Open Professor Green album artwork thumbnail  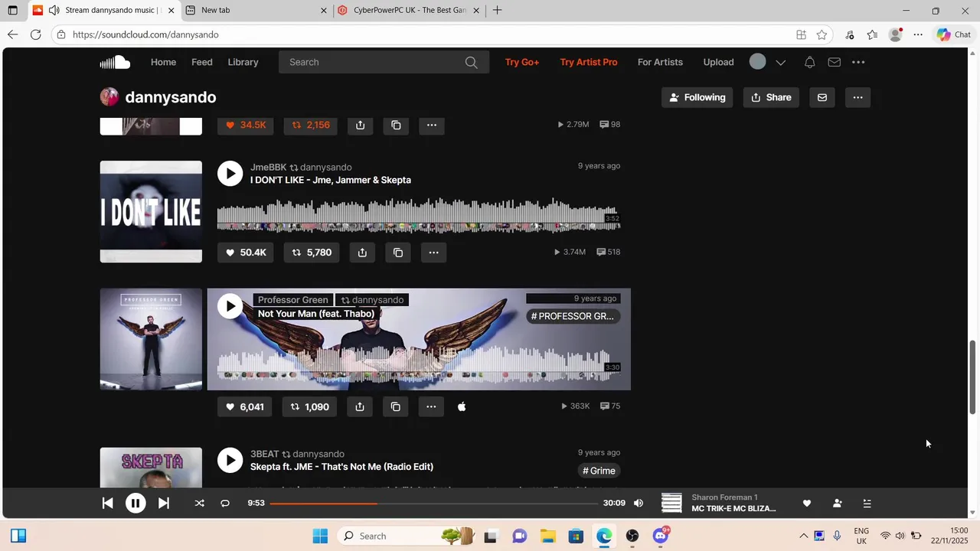(x=151, y=339)
